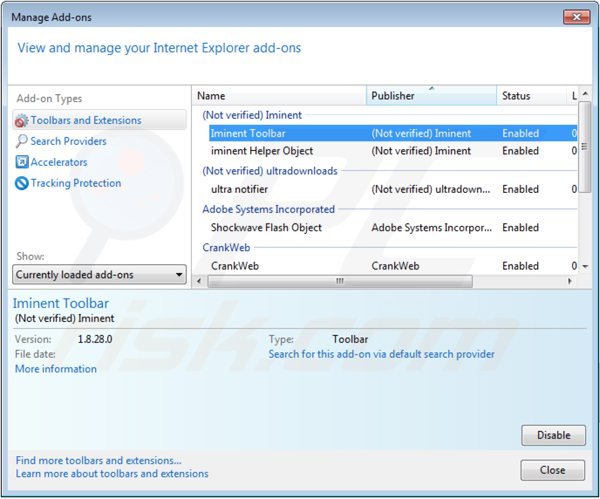
Task: Click the Search Providers magnifier icon
Action: pos(21,141)
